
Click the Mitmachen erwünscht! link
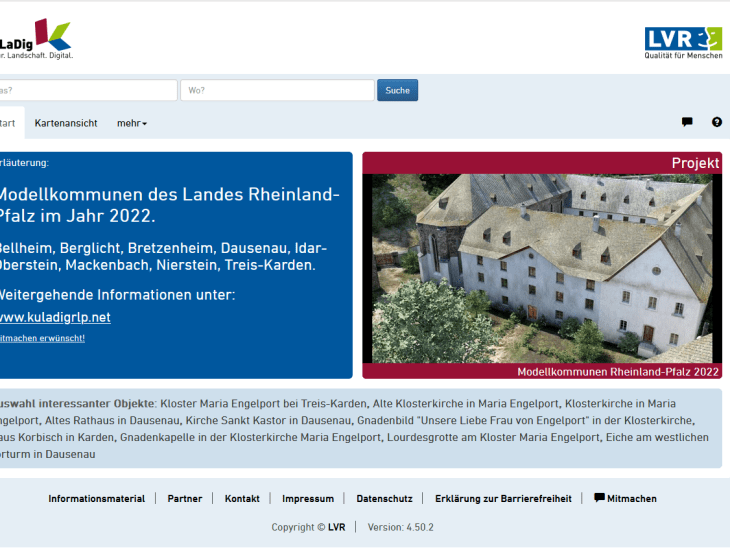[x=42, y=338]
